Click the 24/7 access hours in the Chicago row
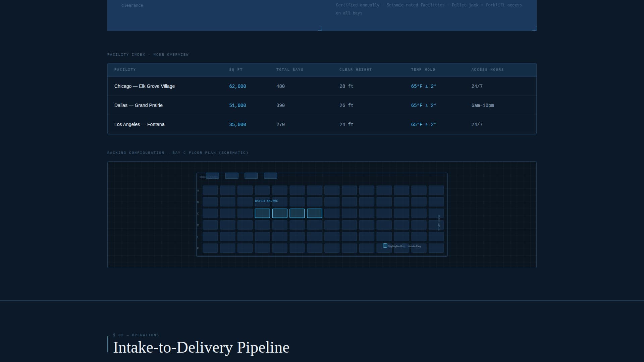 pos(477,86)
